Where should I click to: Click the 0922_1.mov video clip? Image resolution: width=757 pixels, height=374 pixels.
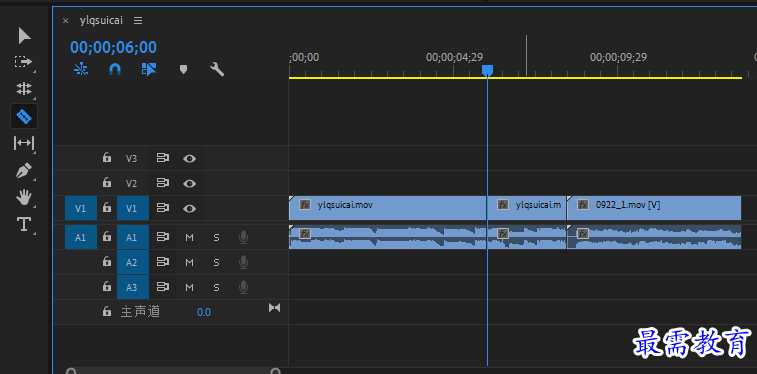[x=654, y=208]
